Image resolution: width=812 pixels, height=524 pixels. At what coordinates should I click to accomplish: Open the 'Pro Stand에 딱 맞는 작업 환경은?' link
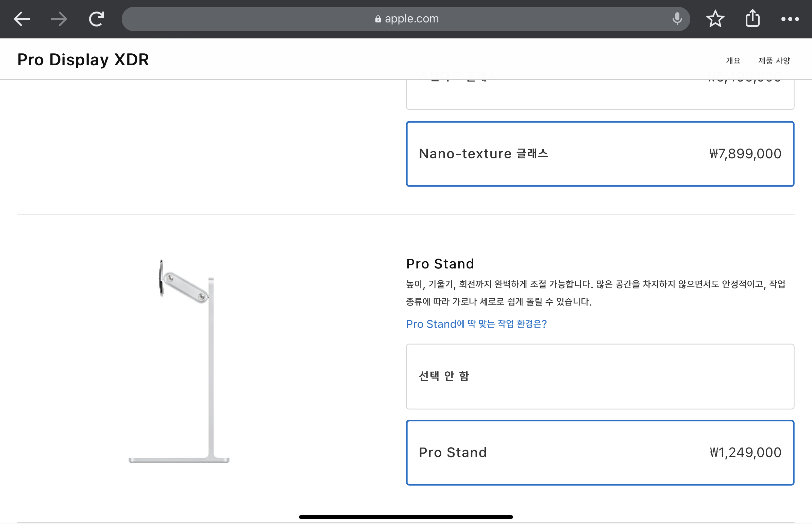pos(476,324)
